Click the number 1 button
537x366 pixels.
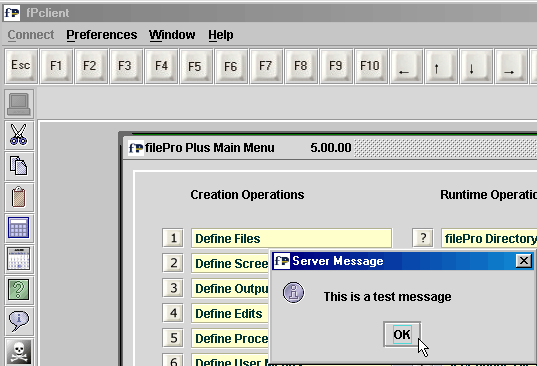tap(173, 238)
